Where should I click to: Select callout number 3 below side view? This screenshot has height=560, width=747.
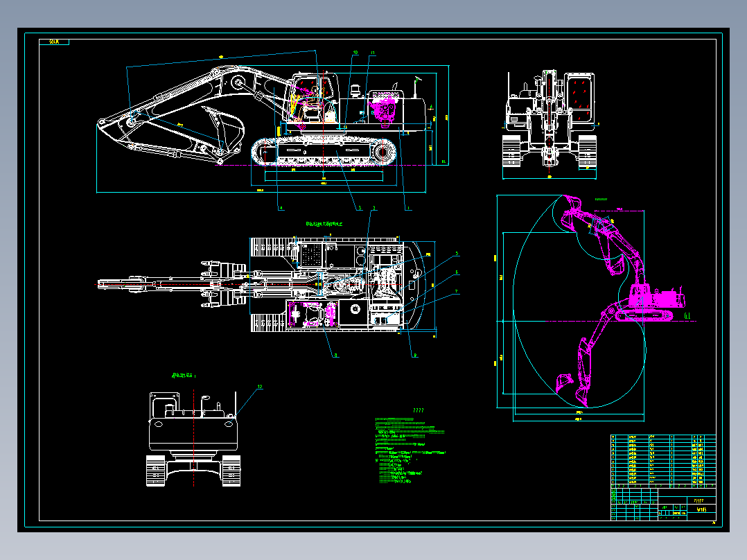click(x=360, y=208)
